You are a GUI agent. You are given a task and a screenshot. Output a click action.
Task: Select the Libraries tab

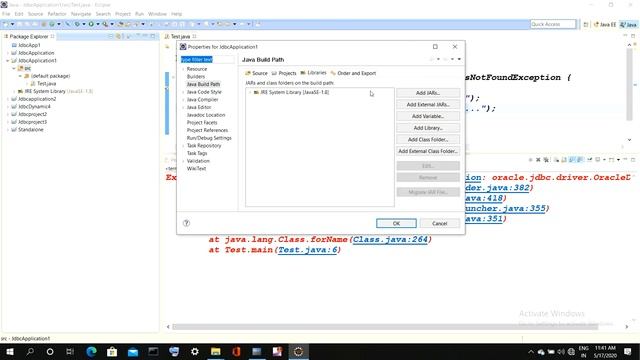(313, 73)
